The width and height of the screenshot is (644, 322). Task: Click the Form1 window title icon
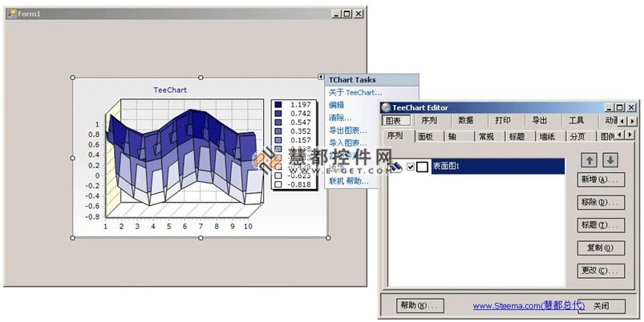pos(10,14)
